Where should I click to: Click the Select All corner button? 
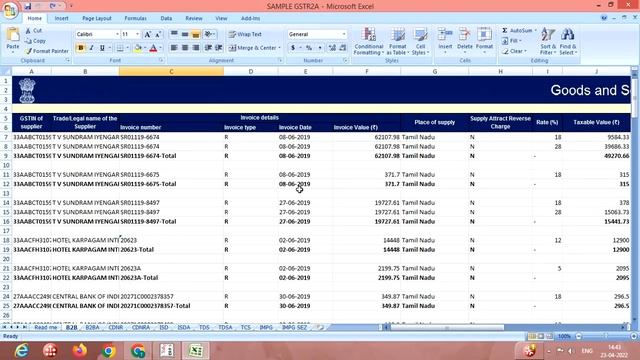click(6, 71)
